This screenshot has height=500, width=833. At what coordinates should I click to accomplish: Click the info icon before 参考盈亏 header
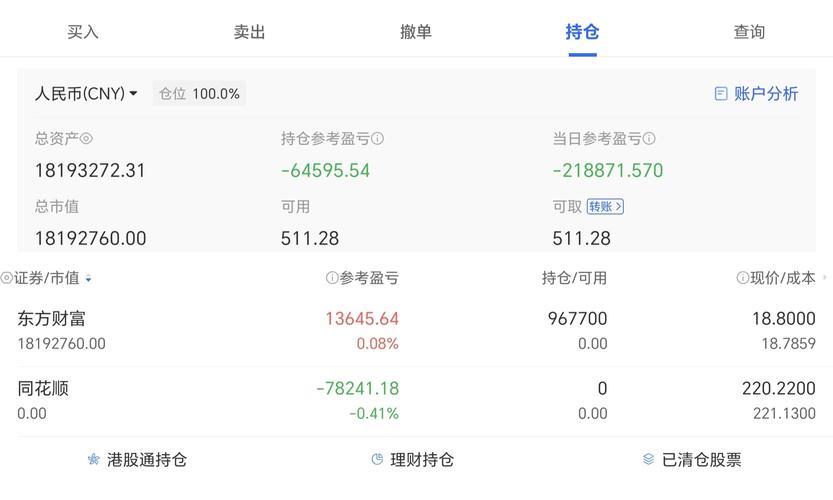(332, 277)
